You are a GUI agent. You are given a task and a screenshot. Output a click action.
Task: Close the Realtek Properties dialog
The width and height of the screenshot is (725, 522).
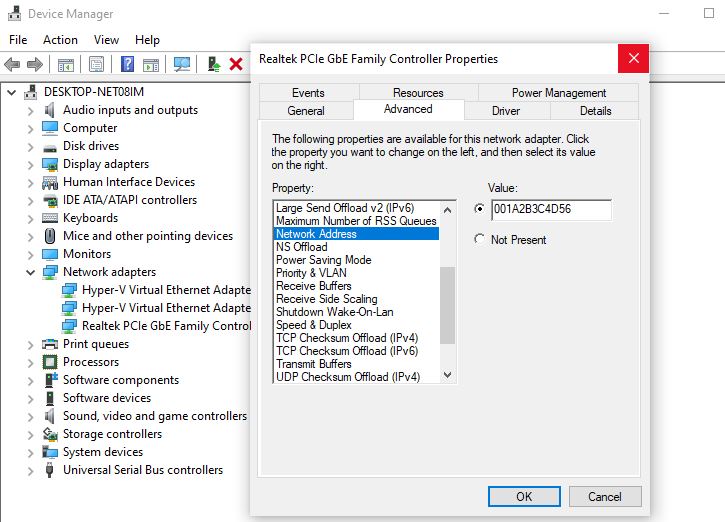click(633, 58)
